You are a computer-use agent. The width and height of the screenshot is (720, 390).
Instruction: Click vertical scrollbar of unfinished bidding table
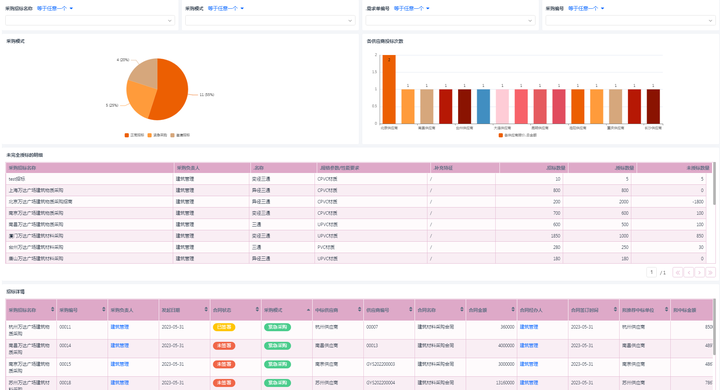[x=714, y=184]
